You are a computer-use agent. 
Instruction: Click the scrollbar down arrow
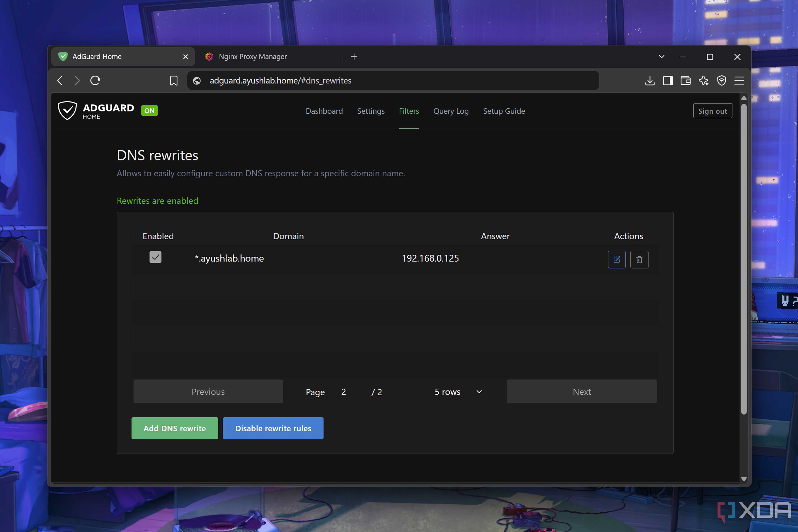pyautogui.click(x=744, y=479)
